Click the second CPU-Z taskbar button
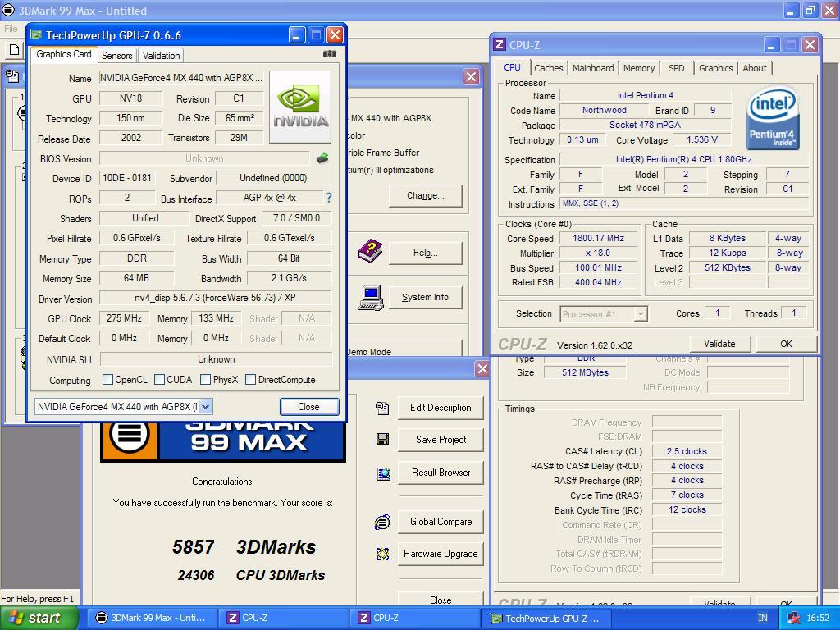This screenshot has width=840, height=630. click(414, 619)
